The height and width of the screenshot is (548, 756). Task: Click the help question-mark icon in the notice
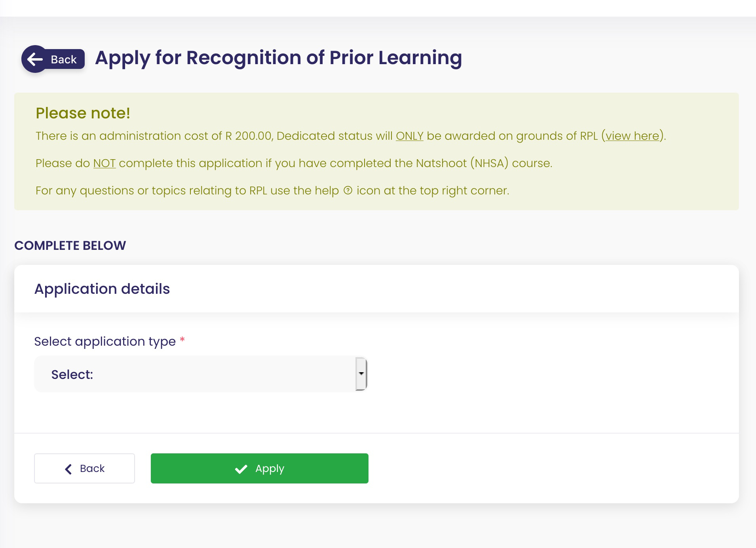coord(348,190)
